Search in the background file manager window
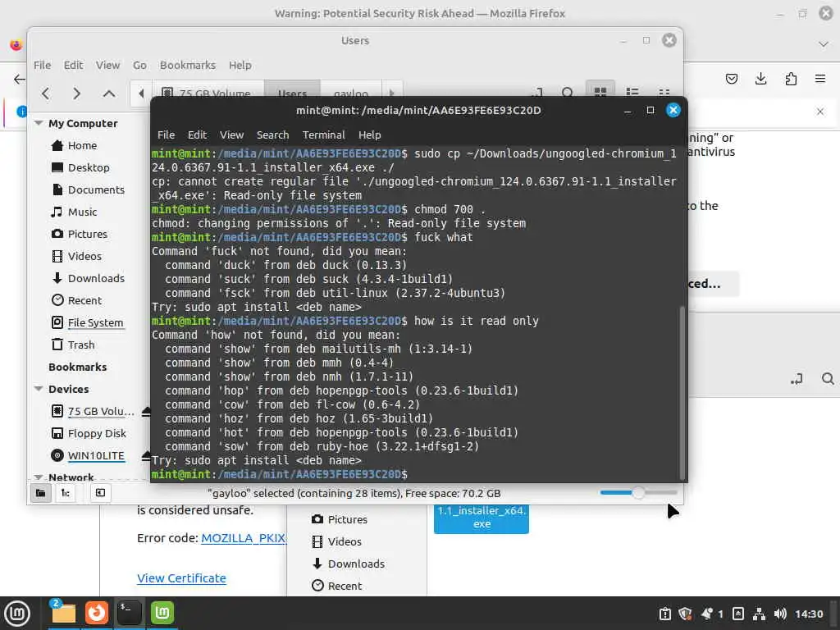This screenshot has width=840, height=630. tap(828, 379)
